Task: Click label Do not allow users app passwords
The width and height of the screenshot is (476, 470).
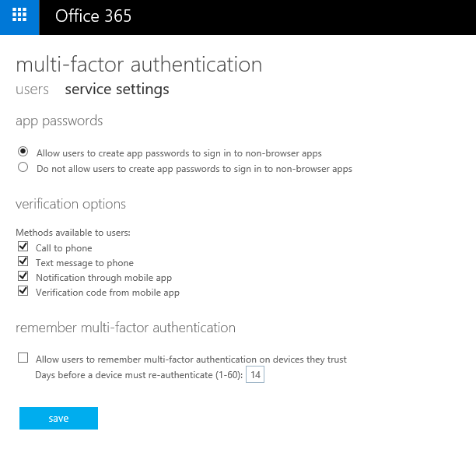Action: click(194, 169)
